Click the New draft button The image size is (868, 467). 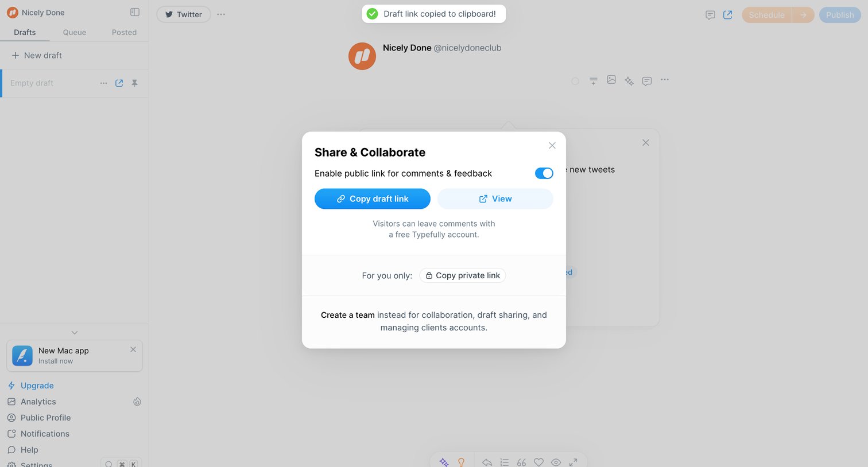37,55
